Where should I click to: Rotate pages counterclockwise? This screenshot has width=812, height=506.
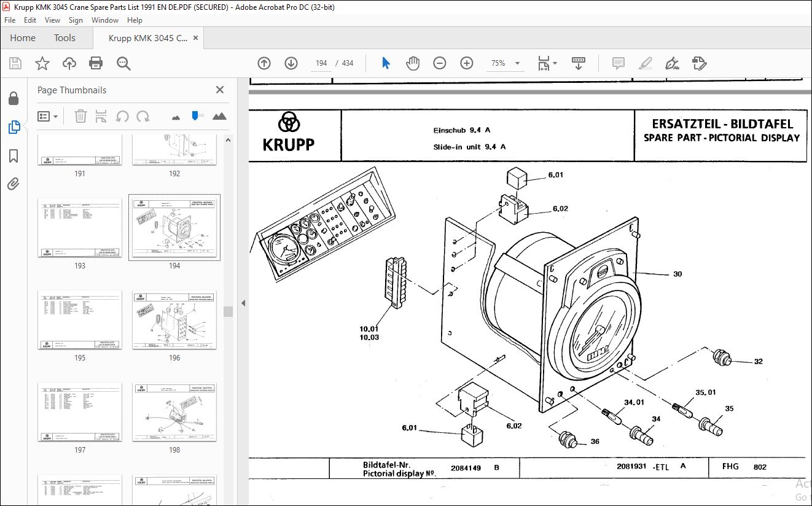122,116
